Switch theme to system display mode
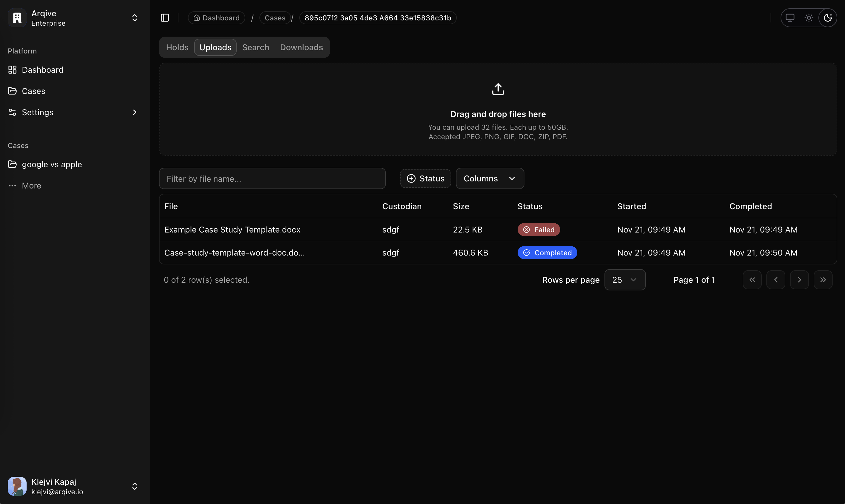 coord(790,17)
